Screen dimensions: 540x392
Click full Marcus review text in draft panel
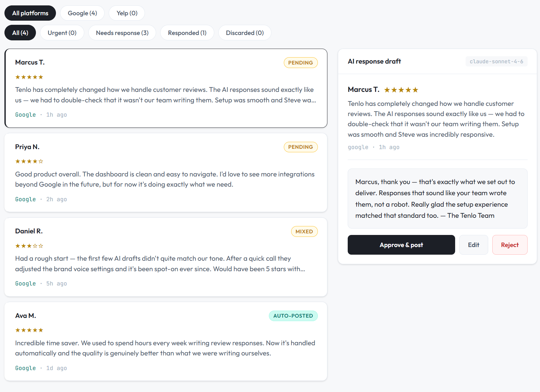(x=436, y=119)
